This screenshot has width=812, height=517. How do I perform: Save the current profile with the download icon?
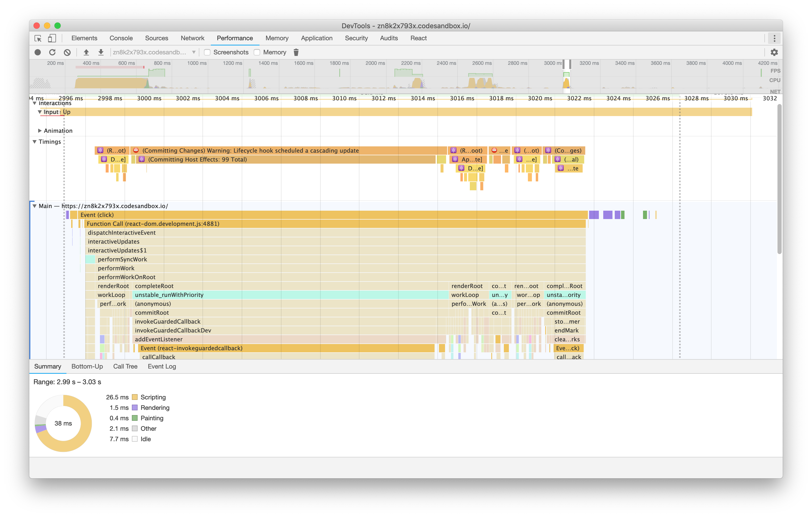click(x=101, y=52)
